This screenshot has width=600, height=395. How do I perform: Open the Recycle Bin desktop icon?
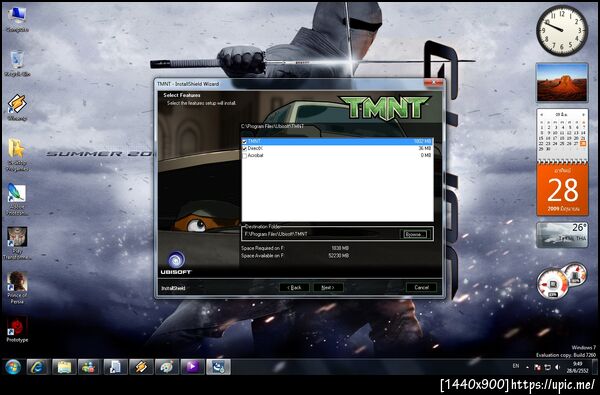(x=17, y=64)
